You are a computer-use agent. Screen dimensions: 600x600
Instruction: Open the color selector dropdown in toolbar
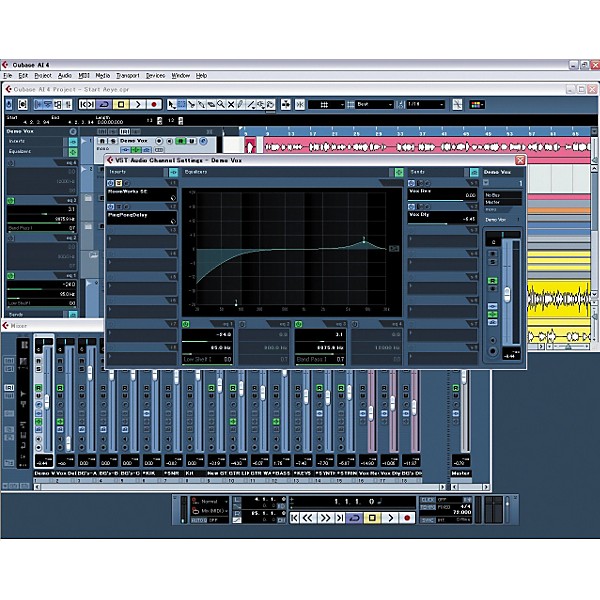pyautogui.click(x=477, y=104)
